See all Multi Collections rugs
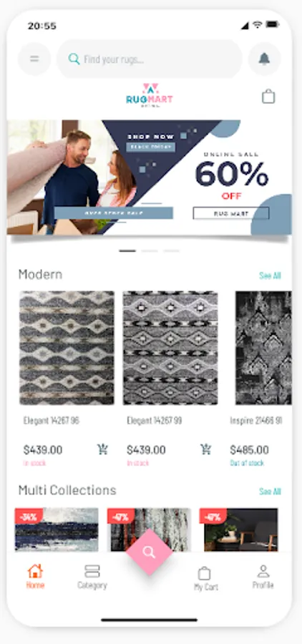This screenshot has height=644, width=302. (270, 491)
